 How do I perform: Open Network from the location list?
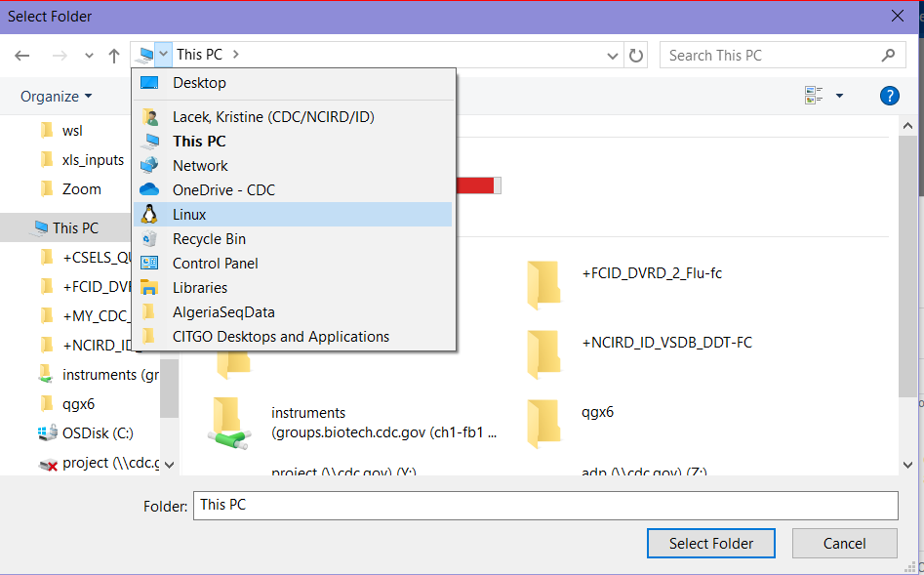293,166
